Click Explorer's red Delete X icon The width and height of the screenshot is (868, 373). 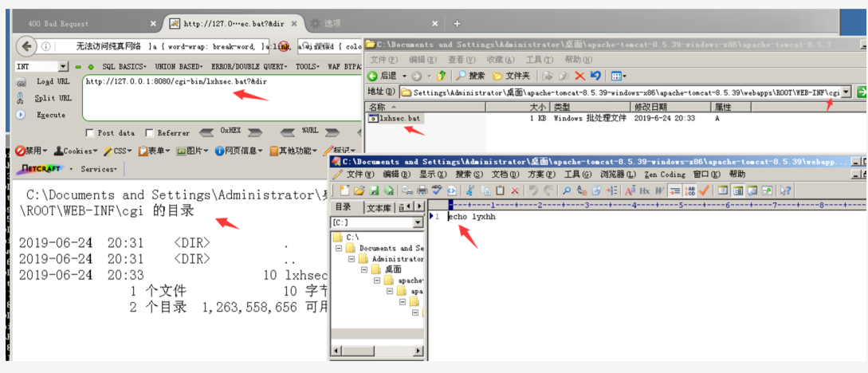(x=579, y=76)
